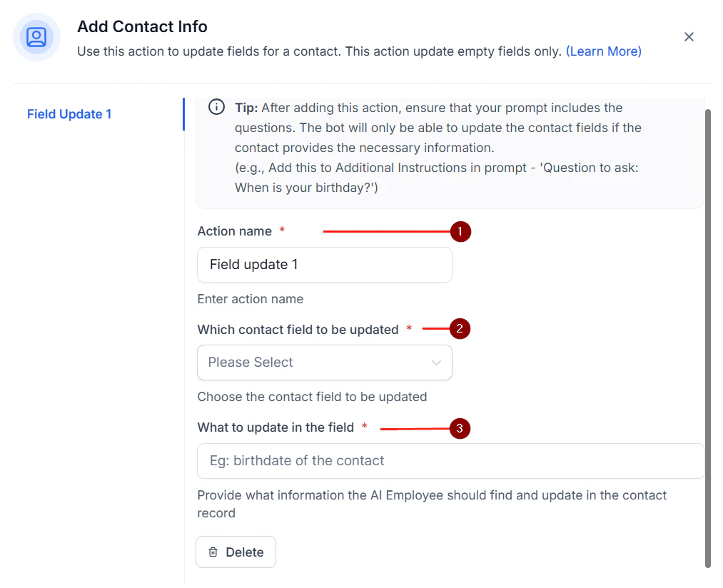Select the Field Update 1 tab
The image size is (723, 588).
(x=69, y=114)
